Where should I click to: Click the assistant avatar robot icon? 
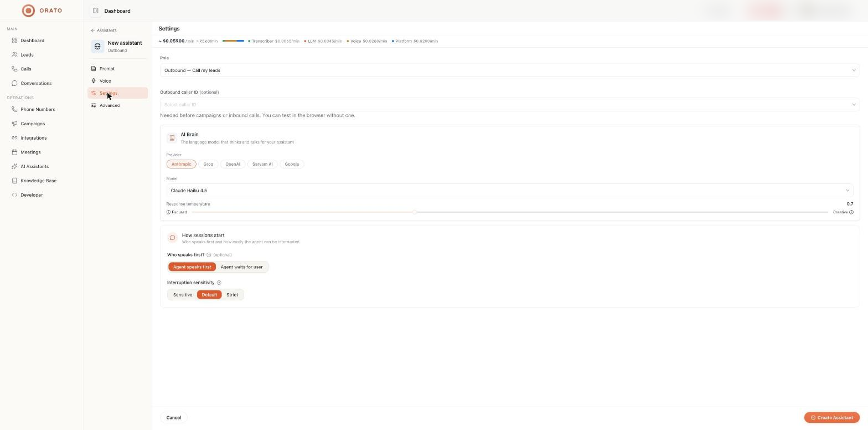click(x=97, y=47)
